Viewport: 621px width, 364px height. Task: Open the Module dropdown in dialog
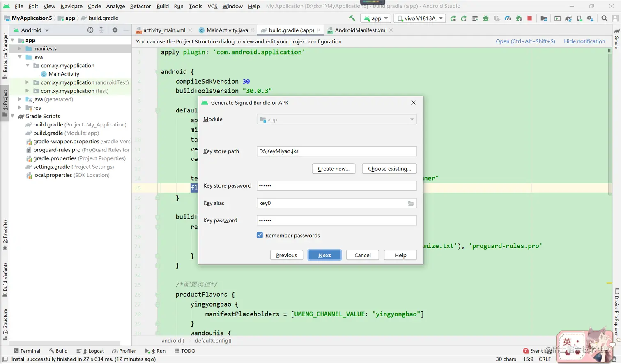click(337, 119)
